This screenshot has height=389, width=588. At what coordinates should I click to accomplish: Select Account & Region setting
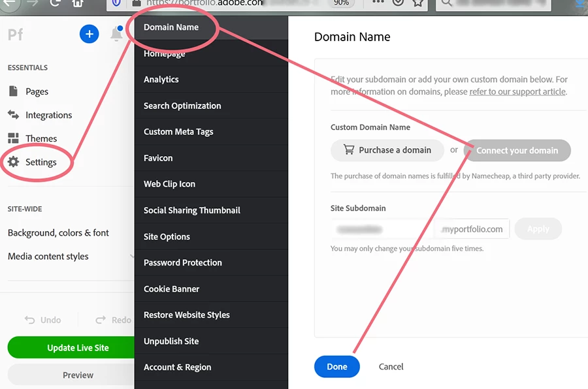tap(211, 367)
